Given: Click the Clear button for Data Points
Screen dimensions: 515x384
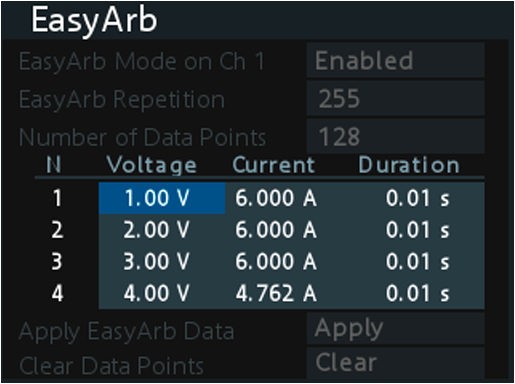Looking at the screenshot, I should coord(395,363).
